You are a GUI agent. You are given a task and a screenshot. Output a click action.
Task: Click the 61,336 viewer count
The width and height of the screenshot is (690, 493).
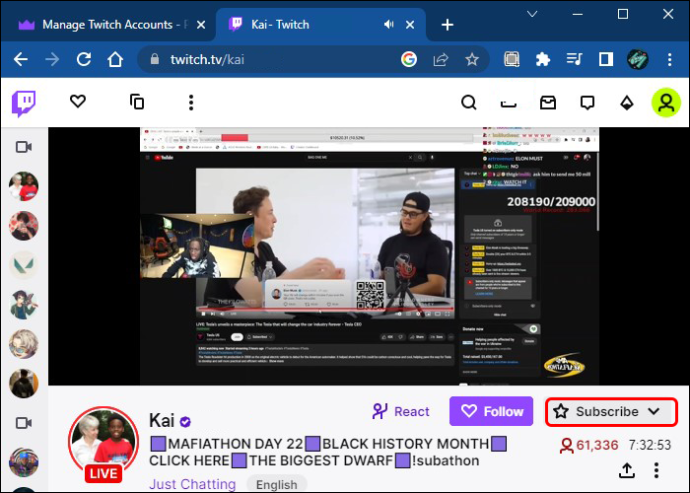[589, 445]
